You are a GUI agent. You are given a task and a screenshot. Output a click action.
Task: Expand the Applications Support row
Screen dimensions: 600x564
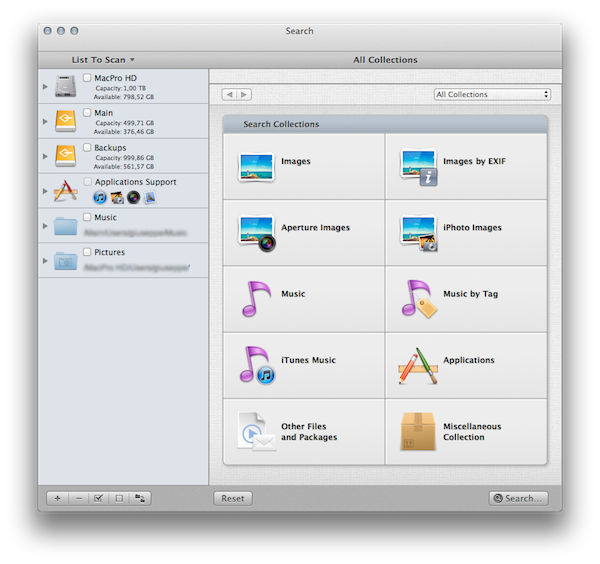45,191
